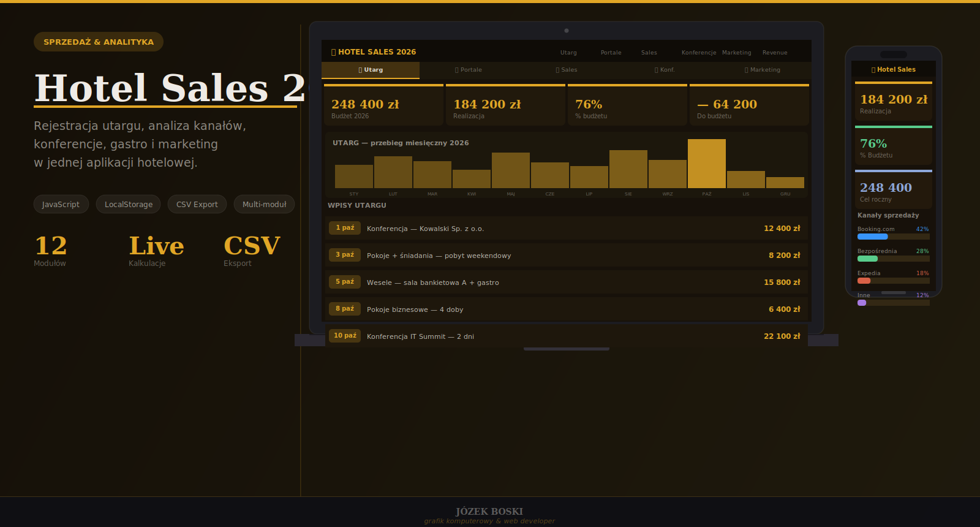Screen dimensions: 980x527
Task: Open the Konf. tab
Action: 665,70
